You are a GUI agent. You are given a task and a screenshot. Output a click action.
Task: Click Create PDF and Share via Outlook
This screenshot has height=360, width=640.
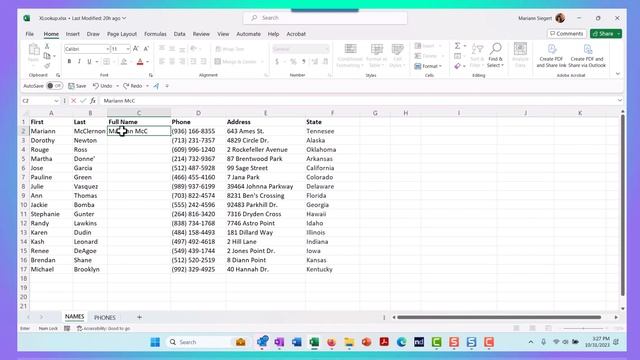click(x=587, y=56)
